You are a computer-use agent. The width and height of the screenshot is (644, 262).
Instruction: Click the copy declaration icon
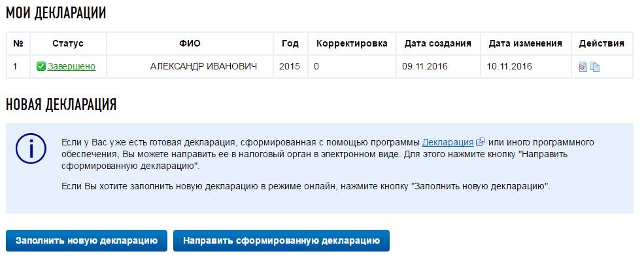pyautogui.click(x=595, y=67)
